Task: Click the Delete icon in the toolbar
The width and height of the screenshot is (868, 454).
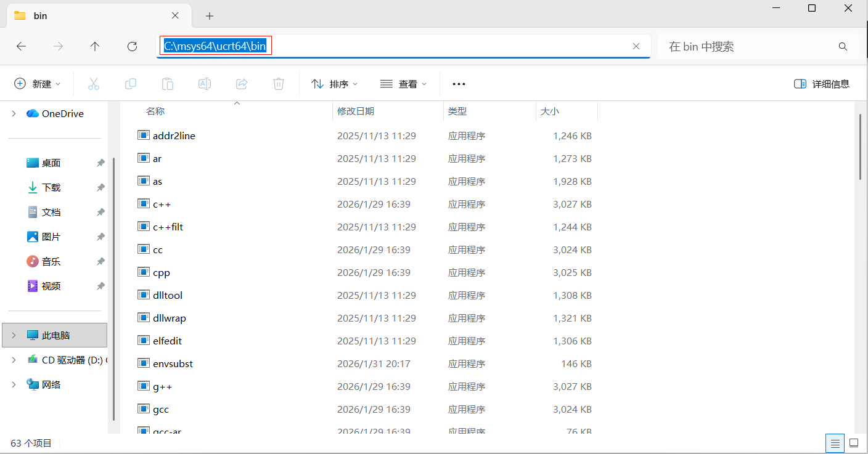Action: (x=278, y=83)
